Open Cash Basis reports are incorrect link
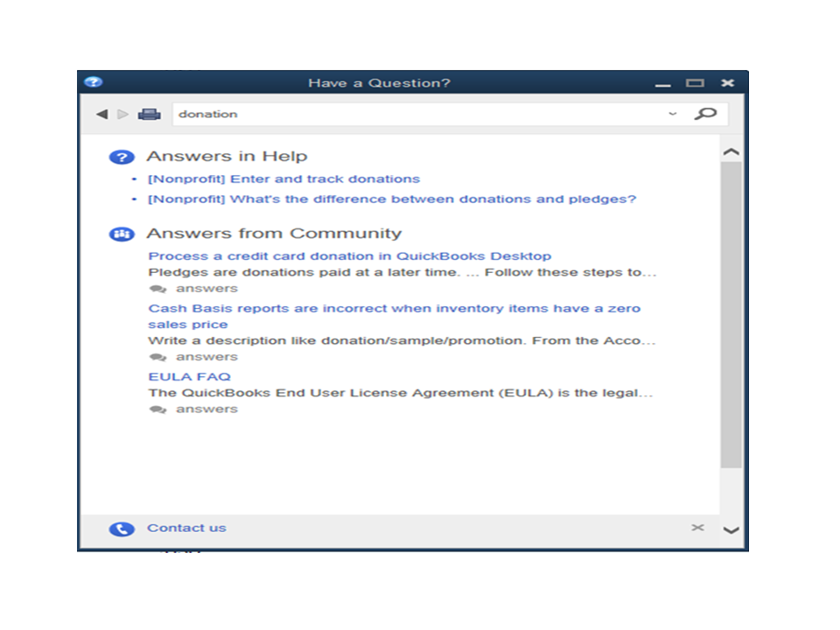Viewport: 840px width, 630px height. tap(395, 316)
